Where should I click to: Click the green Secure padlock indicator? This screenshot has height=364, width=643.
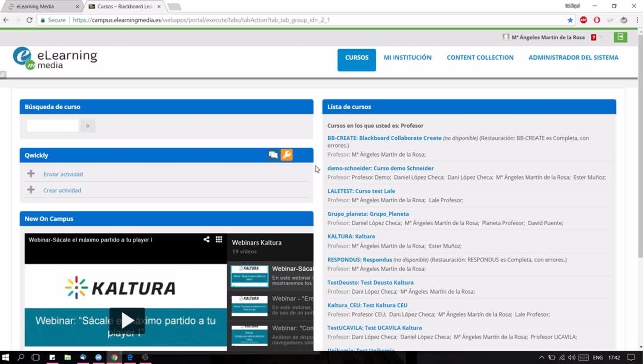tap(54, 20)
